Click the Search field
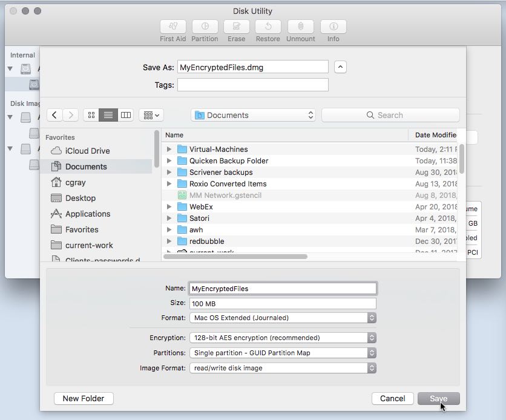This screenshot has height=420, width=506. (390, 115)
